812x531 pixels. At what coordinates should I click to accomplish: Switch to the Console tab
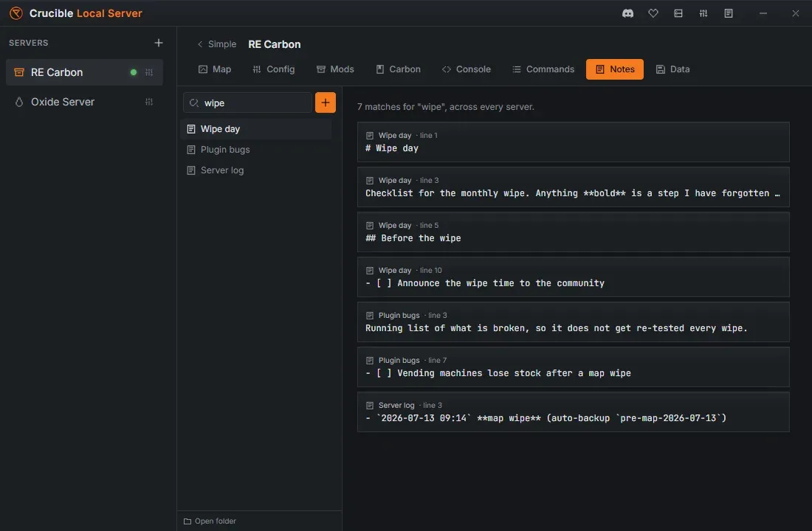click(x=466, y=69)
